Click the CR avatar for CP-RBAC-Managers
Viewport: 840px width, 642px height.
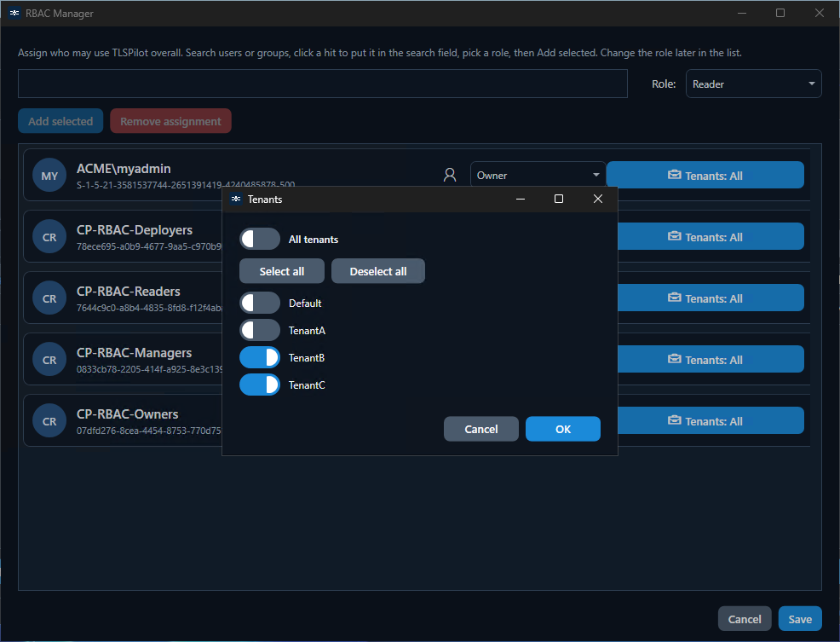click(x=49, y=360)
